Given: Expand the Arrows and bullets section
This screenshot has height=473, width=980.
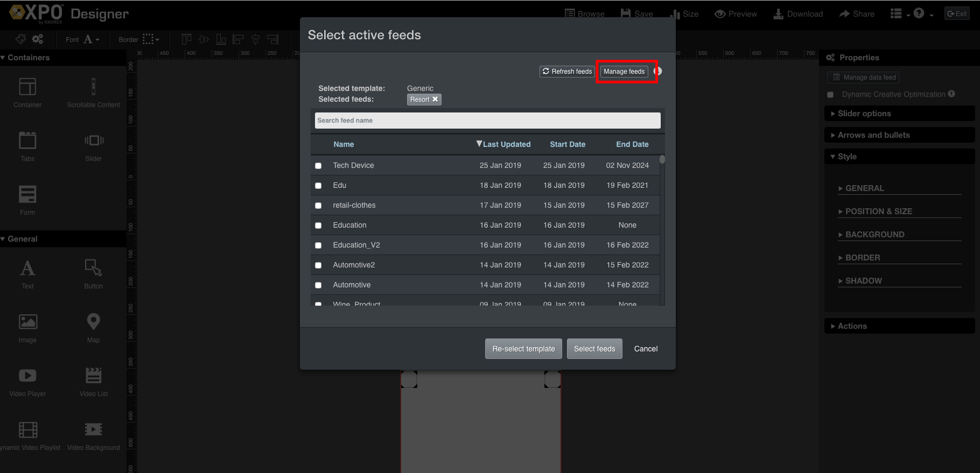Looking at the screenshot, I should pyautogui.click(x=873, y=135).
